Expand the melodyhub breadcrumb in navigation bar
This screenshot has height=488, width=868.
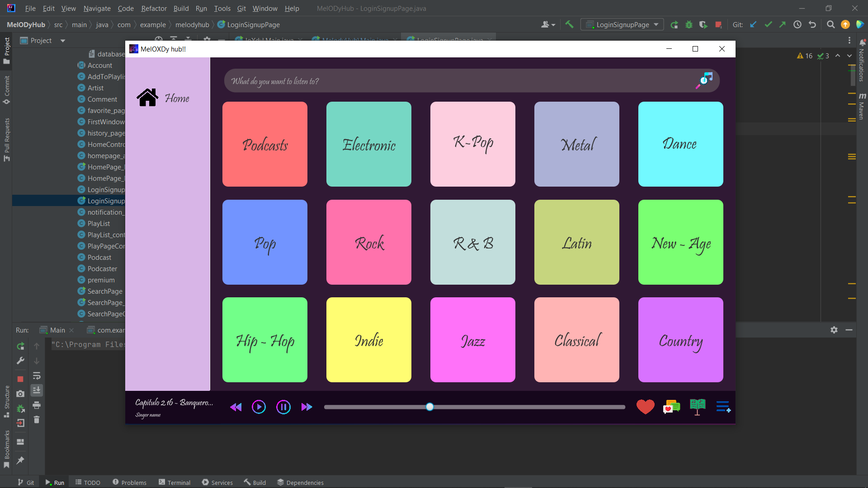(192, 24)
